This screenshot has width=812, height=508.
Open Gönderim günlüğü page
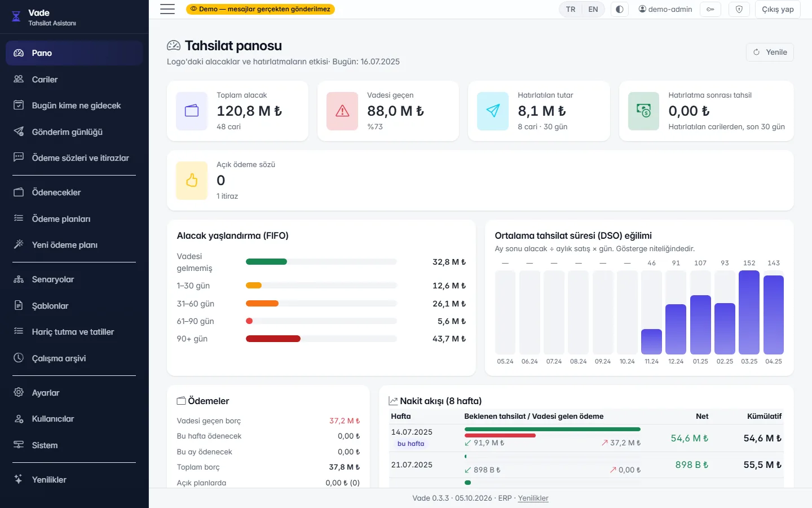tap(74, 132)
